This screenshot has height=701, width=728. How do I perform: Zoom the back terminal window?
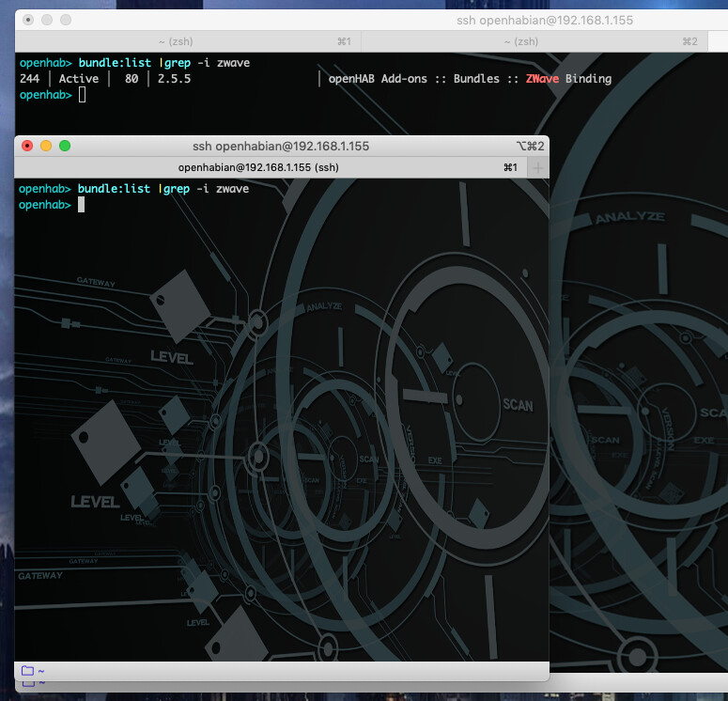click(x=66, y=20)
